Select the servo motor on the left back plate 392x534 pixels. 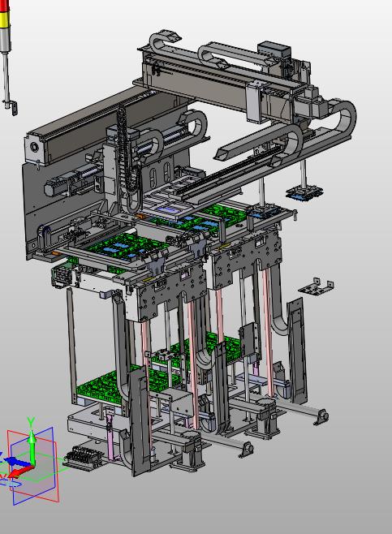tap(59, 186)
